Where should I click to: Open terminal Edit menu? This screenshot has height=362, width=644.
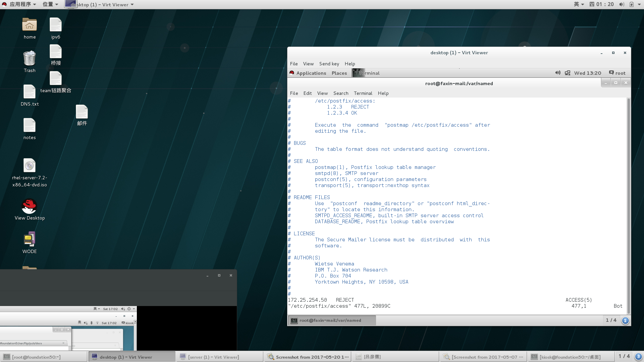point(308,93)
